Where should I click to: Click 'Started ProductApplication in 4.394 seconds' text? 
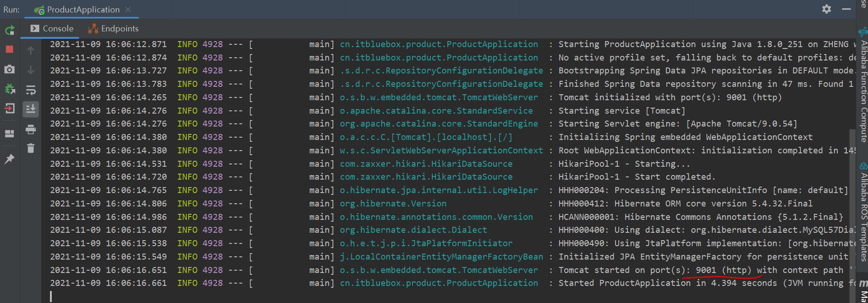tap(667, 283)
